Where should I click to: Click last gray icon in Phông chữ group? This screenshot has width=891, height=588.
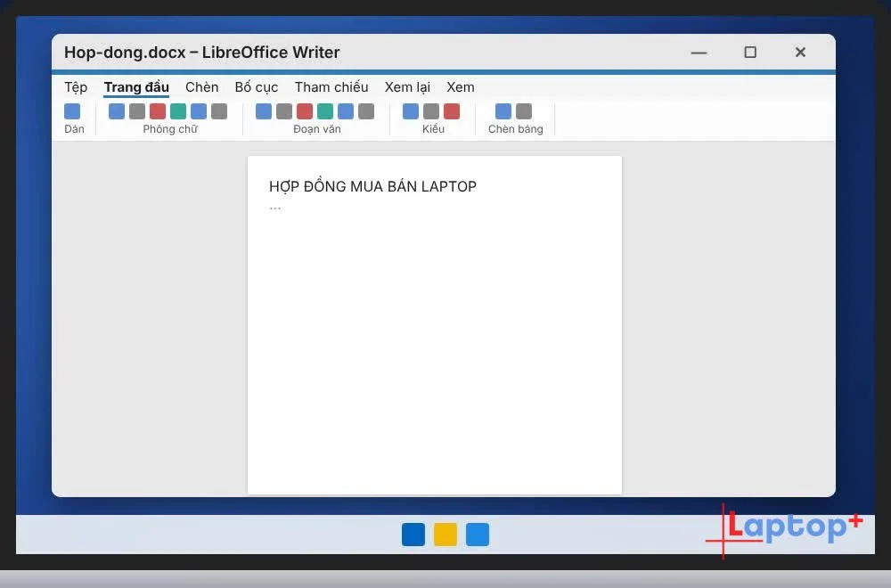click(219, 111)
